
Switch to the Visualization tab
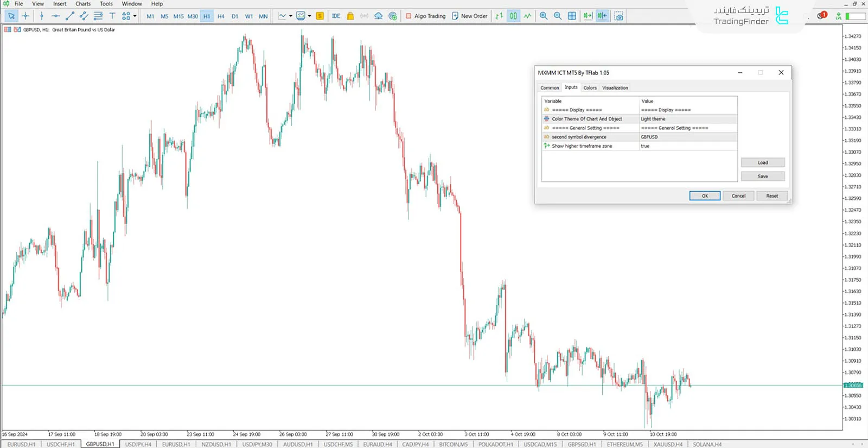[x=615, y=88]
